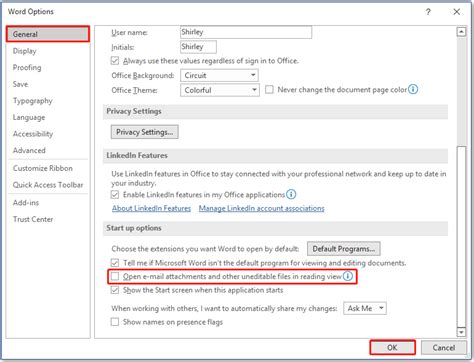Click the scrollbar down arrow
The image size is (474, 362).
coord(461,332)
